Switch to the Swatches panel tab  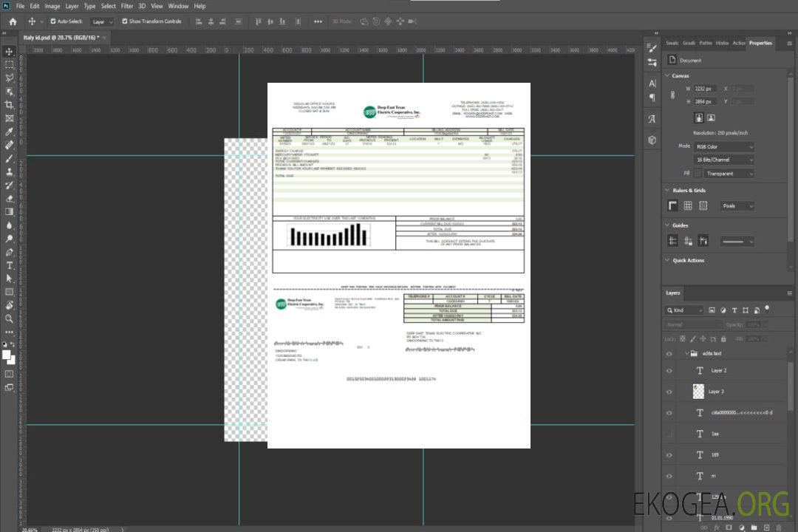point(672,43)
